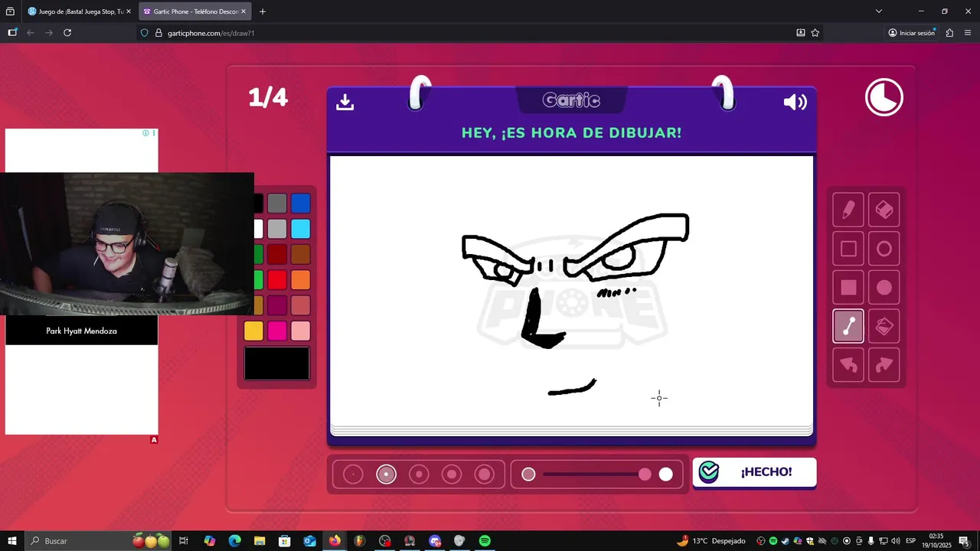Redo the undone stroke
Screen dimensions: 980x551
coord(884,365)
